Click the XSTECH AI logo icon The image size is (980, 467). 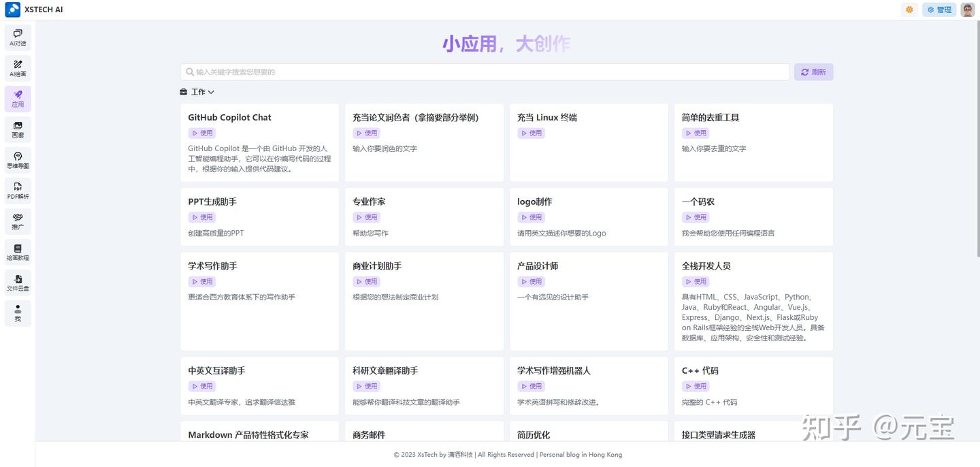(x=12, y=10)
